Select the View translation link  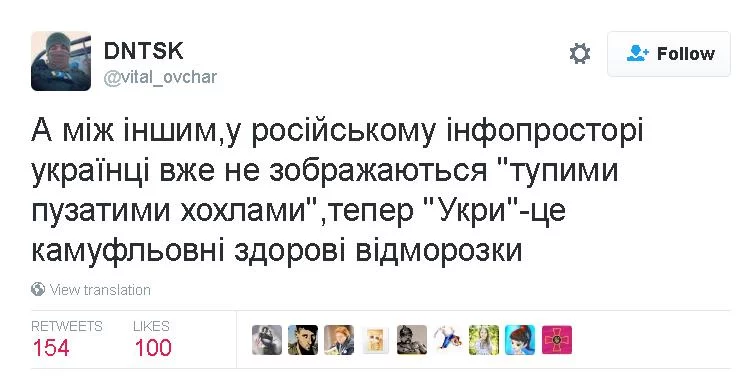[x=100, y=290]
